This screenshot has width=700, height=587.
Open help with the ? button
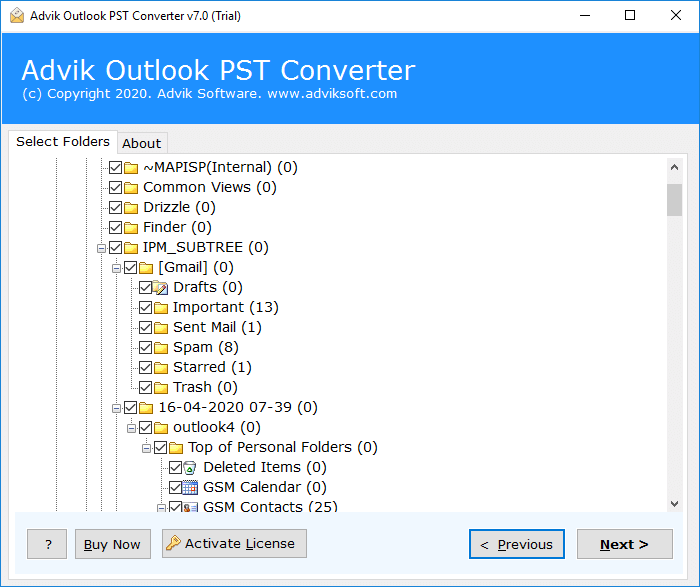tap(47, 544)
